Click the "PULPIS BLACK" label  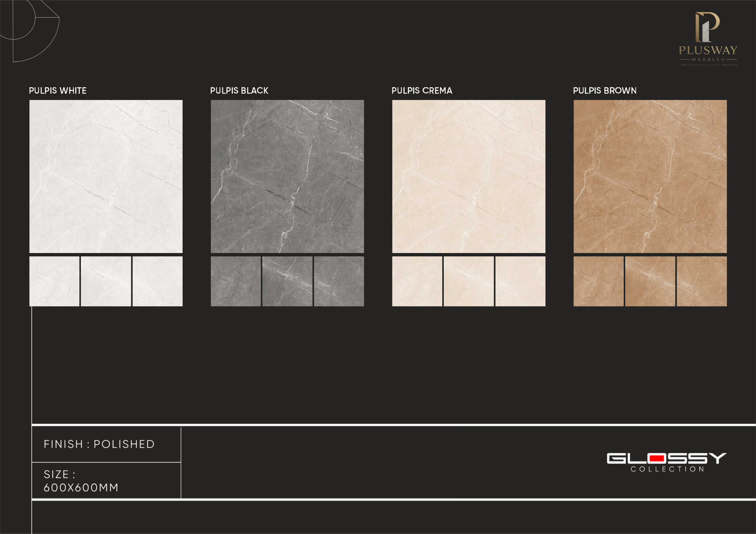[239, 91]
